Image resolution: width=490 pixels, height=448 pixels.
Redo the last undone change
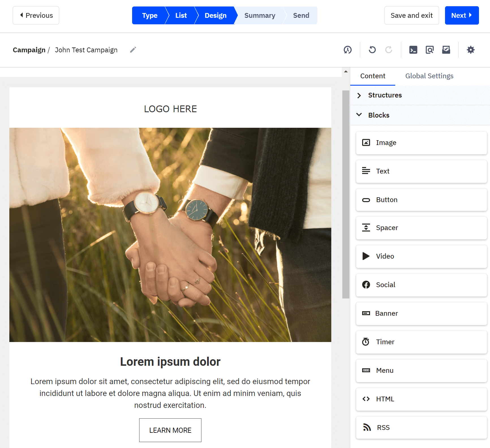pos(389,50)
